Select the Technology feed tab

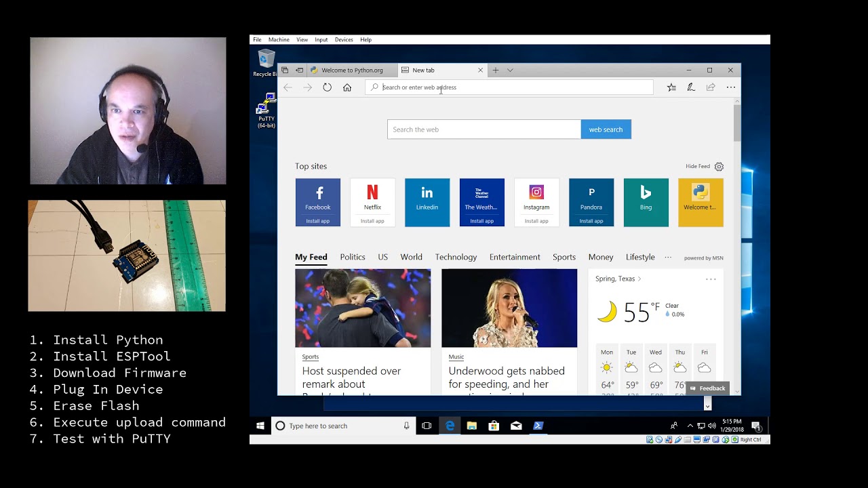[456, 258]
